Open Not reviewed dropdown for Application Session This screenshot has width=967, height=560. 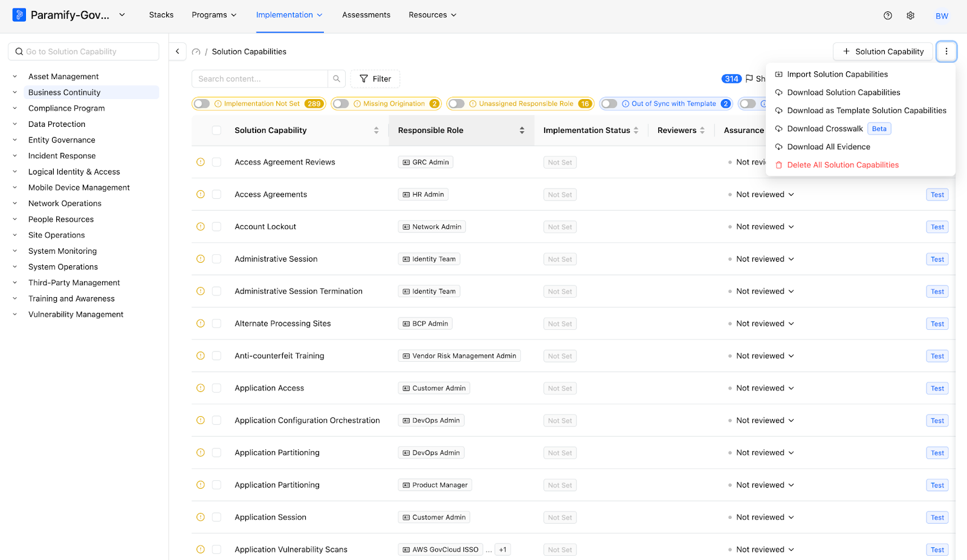765,517
